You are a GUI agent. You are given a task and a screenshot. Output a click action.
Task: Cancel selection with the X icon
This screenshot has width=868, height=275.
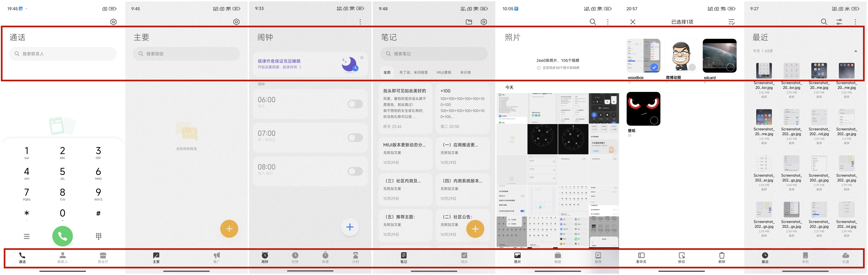[x=633, y=22]
